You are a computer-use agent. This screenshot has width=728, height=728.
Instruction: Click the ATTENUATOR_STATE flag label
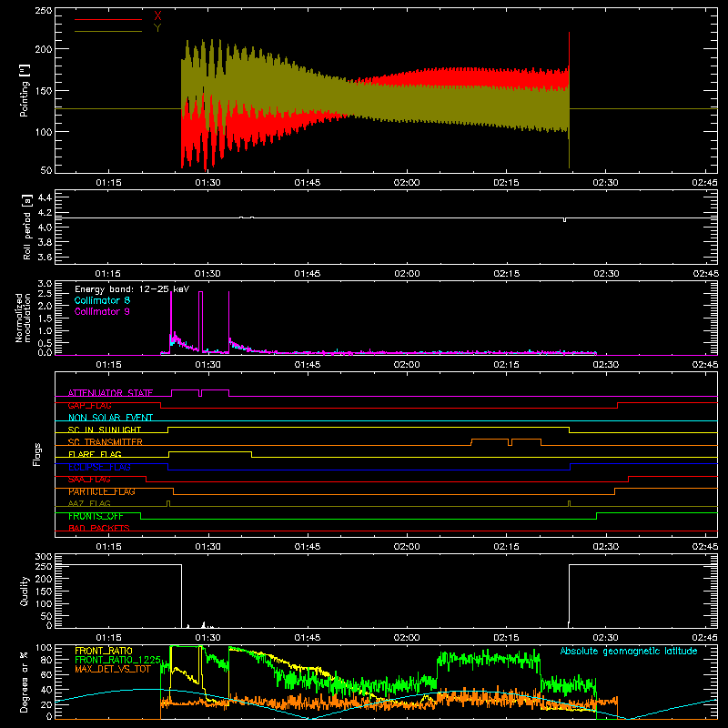point(110,393)
